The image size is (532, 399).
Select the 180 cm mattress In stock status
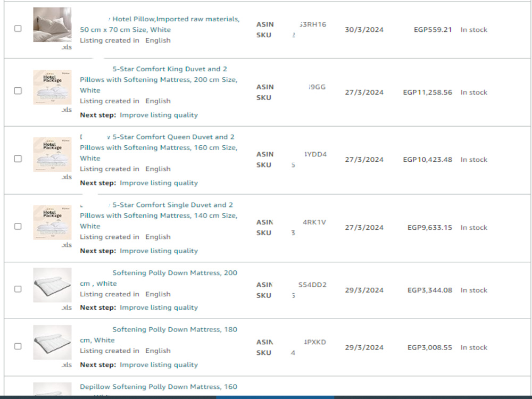[474, 347]
